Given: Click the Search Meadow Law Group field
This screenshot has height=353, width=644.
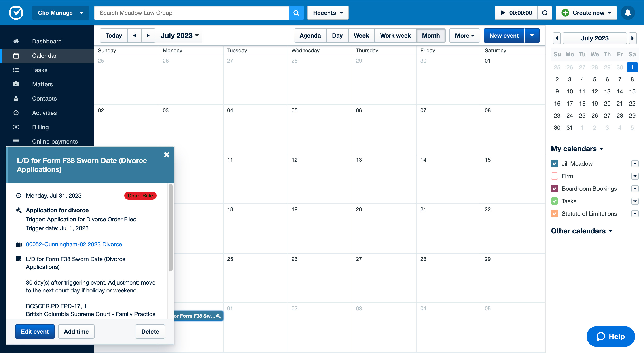Looking at the screenshot, I should tap(191, 13).
